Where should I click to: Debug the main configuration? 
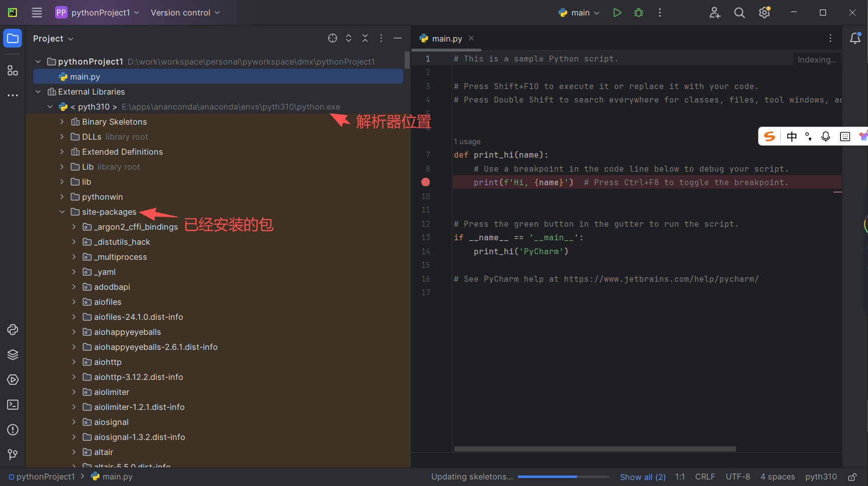coord(639,13)
